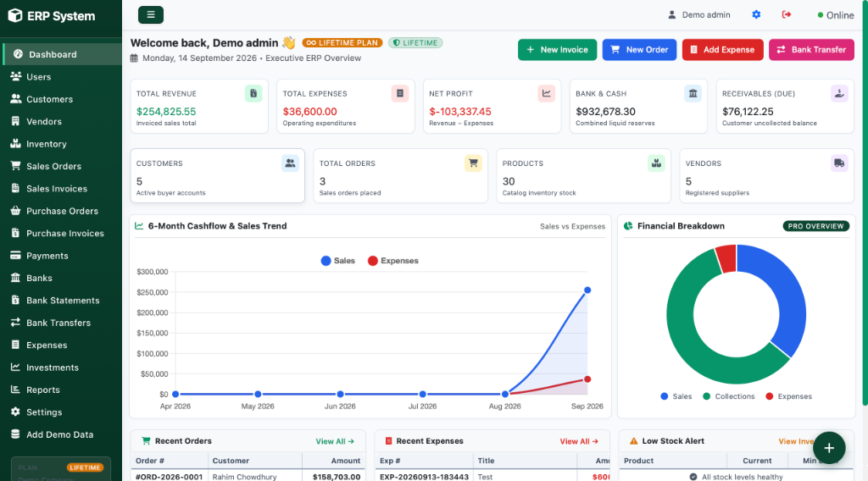Create a New Invoice
Image resolution: width=868 pixels, height=481 pixels.
coord(558,50)
